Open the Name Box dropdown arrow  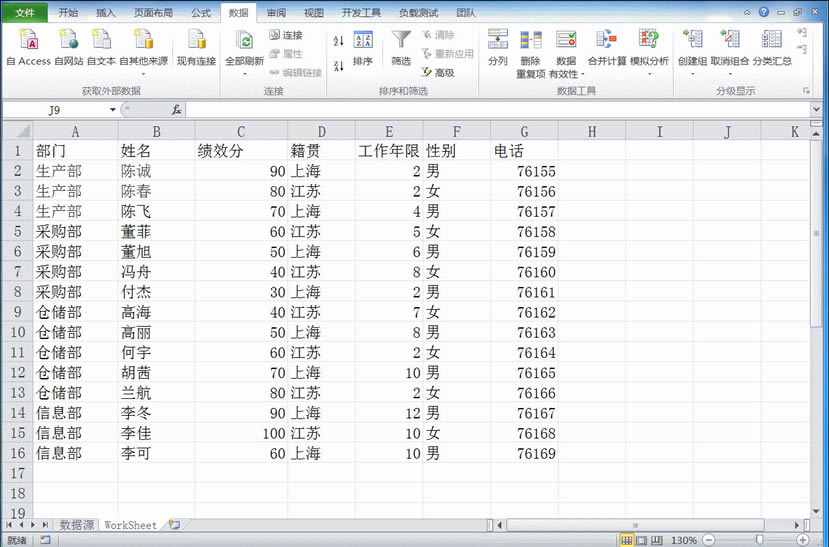pyautogui.click(x=113, y=110)
